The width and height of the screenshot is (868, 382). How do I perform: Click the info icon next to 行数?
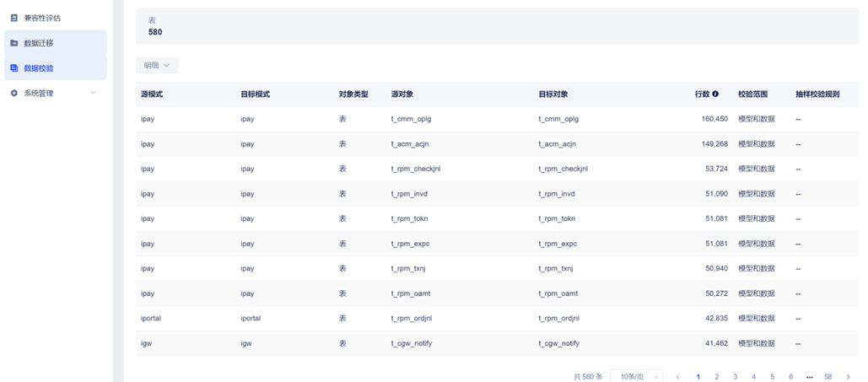point(715,94)
